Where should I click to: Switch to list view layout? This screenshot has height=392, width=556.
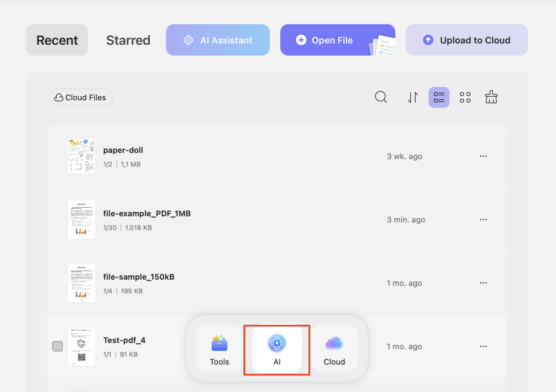[439, 97]
